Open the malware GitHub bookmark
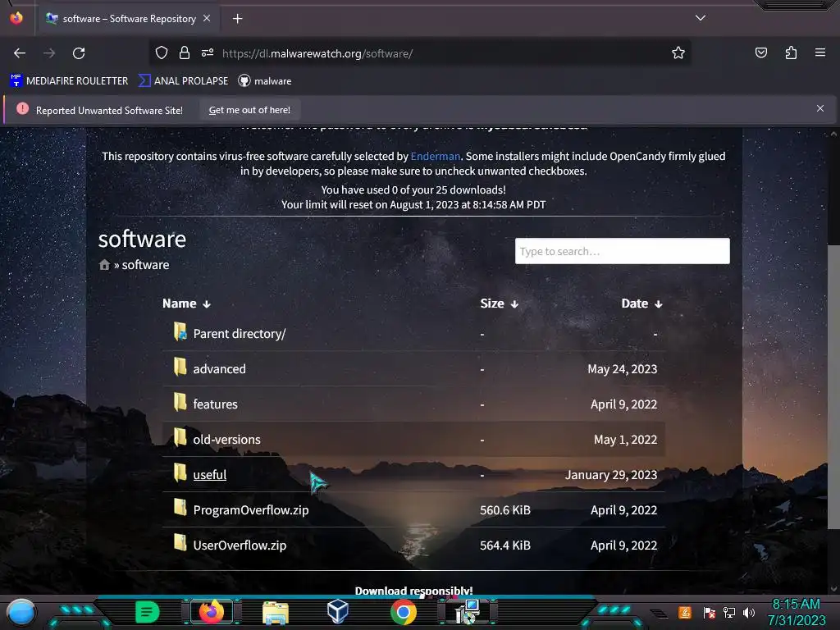The image size is (840, 630). [x=265, y=81]
